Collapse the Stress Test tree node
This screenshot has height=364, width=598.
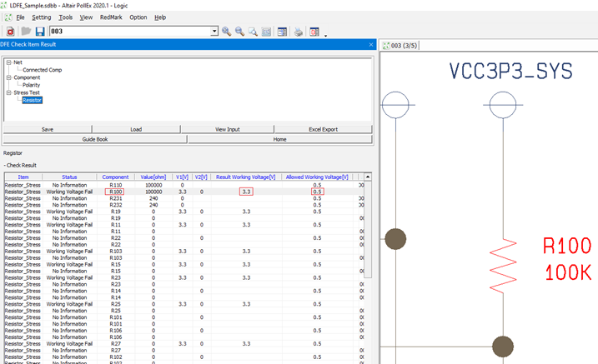8,92
